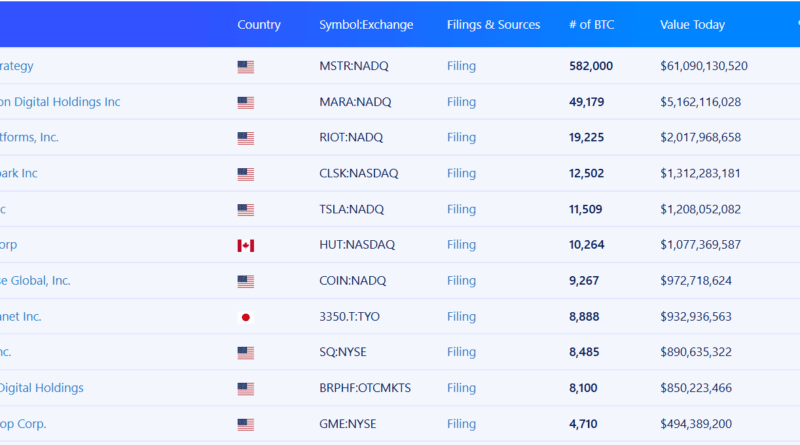800x445 pixels.
Task: Click the ticker text TSLA:NADQ
Action: point(352,209)
